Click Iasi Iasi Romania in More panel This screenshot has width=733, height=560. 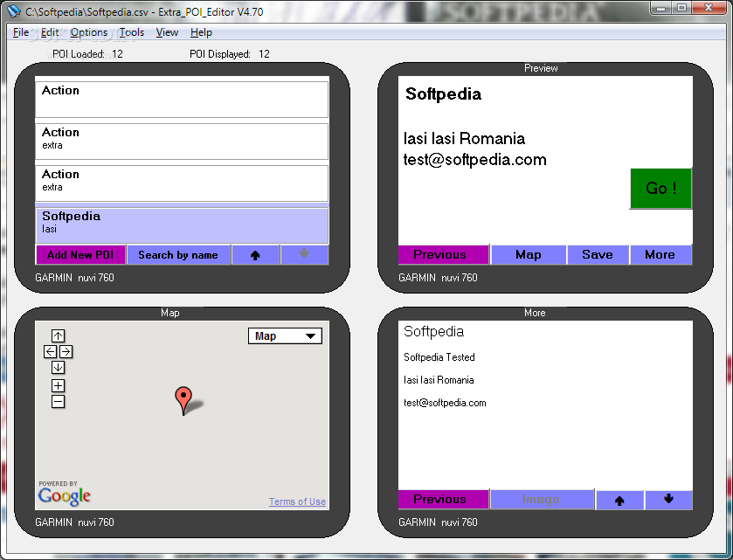point(439,380)
